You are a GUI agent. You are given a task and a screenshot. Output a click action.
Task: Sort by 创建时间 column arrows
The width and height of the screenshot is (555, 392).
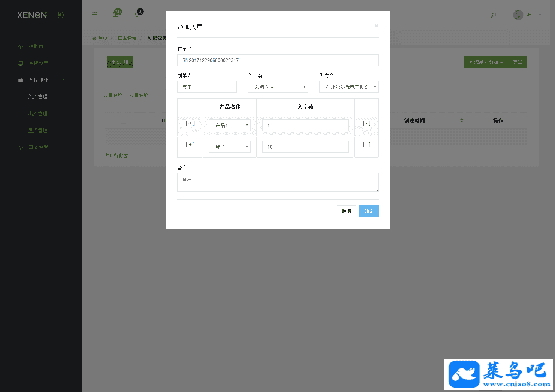click(x=462, y=121)
